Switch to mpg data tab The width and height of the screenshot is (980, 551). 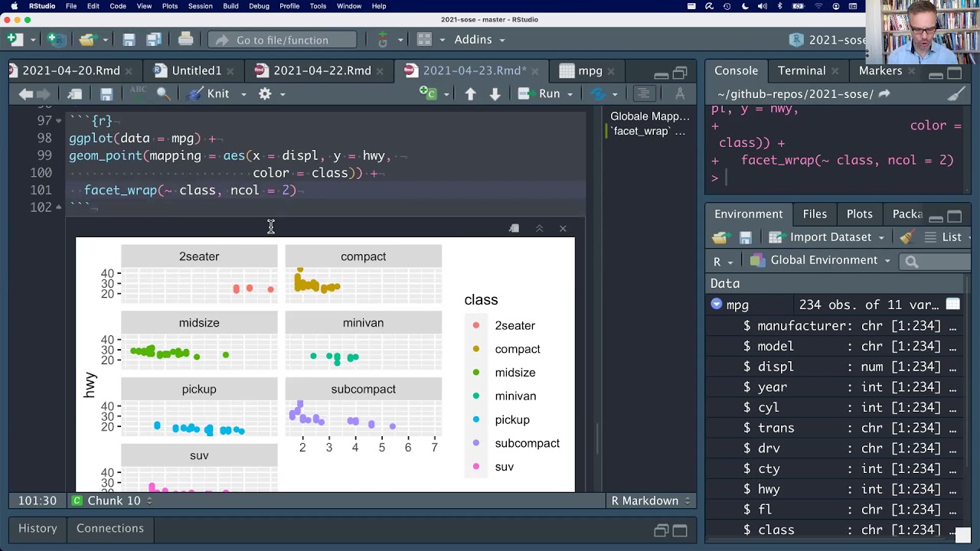tap(590, 70)
